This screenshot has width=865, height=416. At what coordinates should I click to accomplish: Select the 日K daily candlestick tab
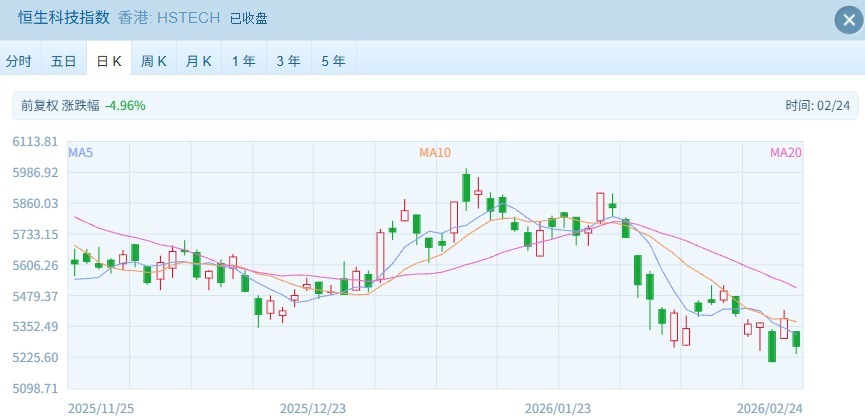[x=109, y=61]
